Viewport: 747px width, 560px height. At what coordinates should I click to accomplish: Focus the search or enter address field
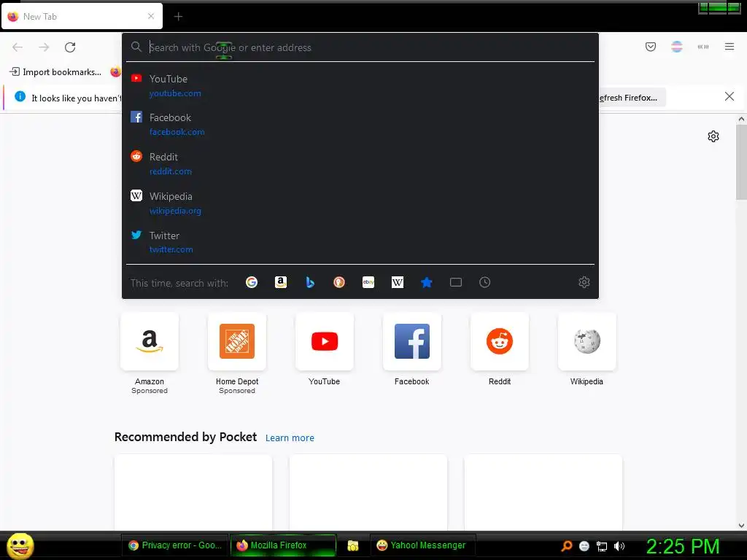362,47
